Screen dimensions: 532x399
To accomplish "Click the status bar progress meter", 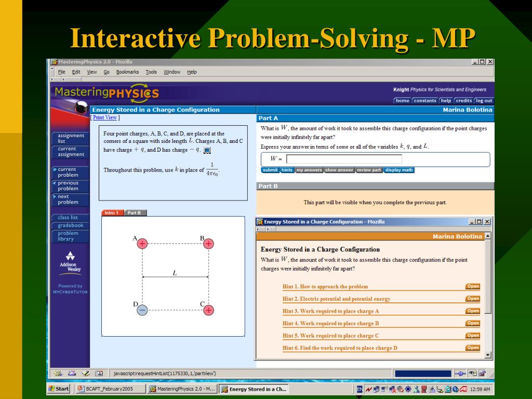I will (x=423, y=374).
